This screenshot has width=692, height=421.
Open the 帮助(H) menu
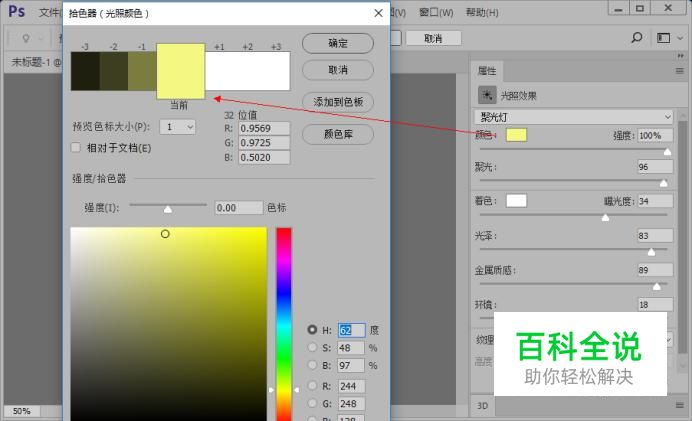482,12
